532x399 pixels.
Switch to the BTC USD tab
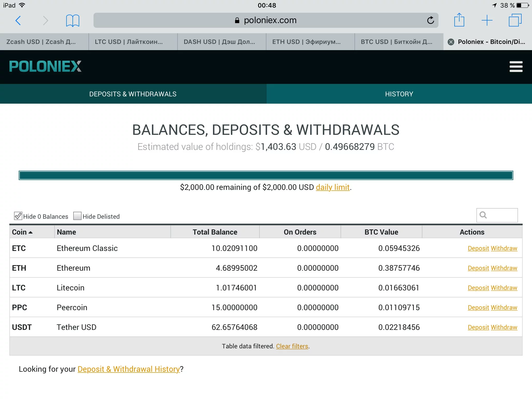399,42
